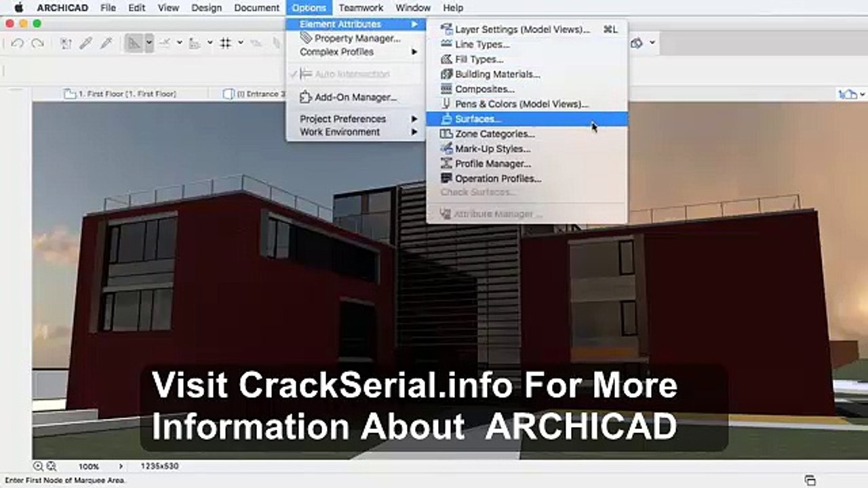Open the ARCHICAD application menu
This screenshot has height=488, width=868.
point(62,7)
